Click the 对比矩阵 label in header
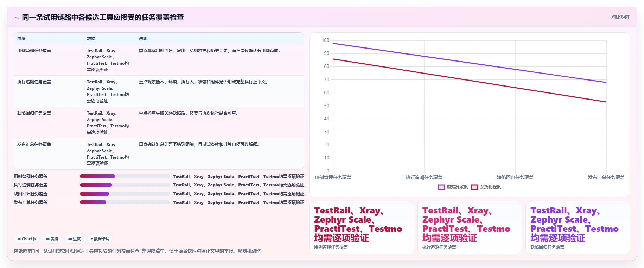This screenshot has width=644, height=268. [x=620, y=17]
